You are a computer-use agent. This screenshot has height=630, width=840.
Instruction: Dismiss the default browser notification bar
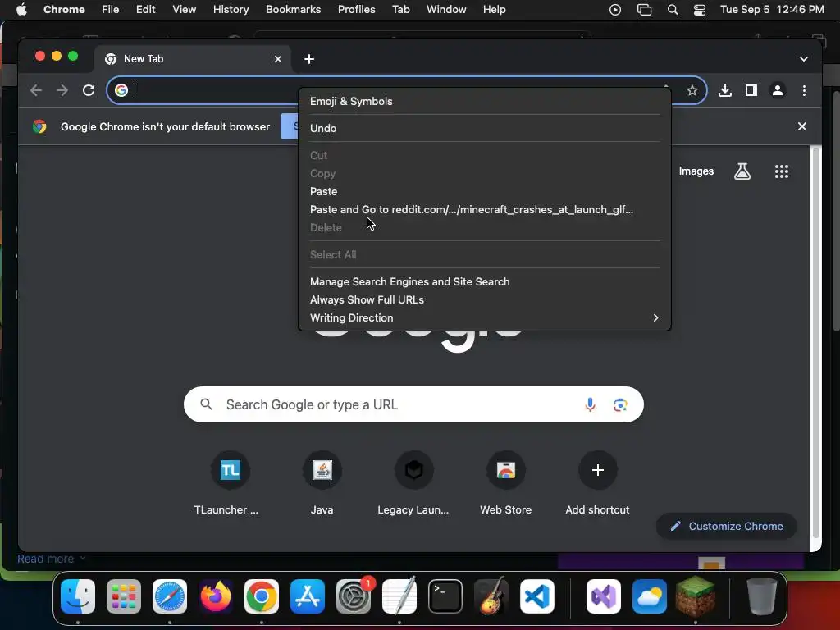(802, 126)
